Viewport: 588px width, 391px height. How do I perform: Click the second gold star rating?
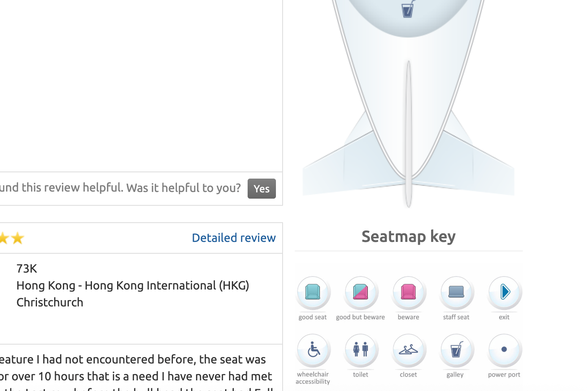coord(18,238)
